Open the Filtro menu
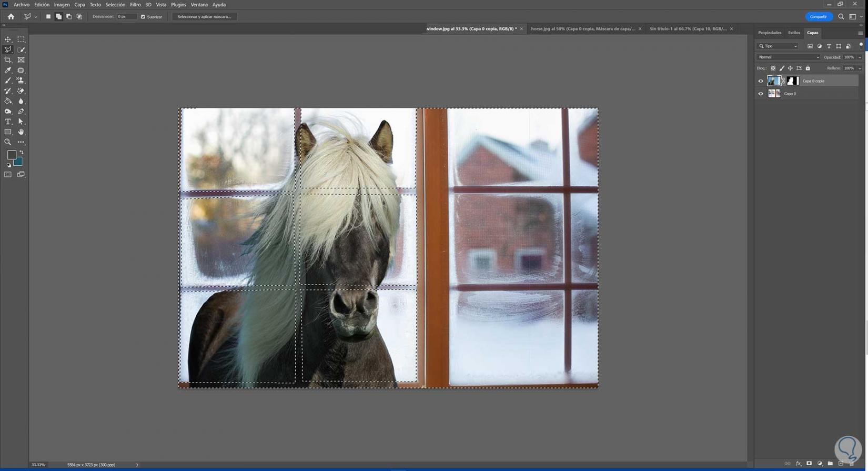This screenshot has height=471, width=868. [135, 5]
